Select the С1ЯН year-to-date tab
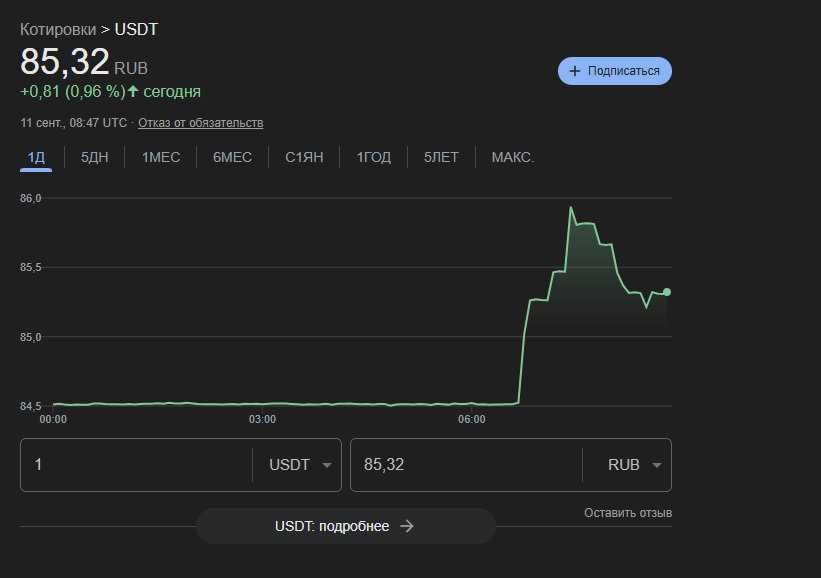Screen dimensions: 821x578 point(304,158)
